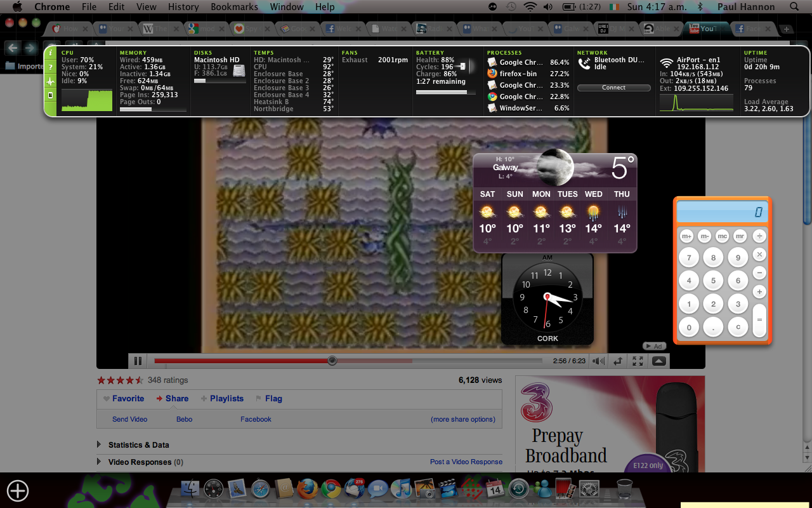This screenshot has height=508, width=812.
Task: Click the video progress scrubber handle
Action: point(332,361)
